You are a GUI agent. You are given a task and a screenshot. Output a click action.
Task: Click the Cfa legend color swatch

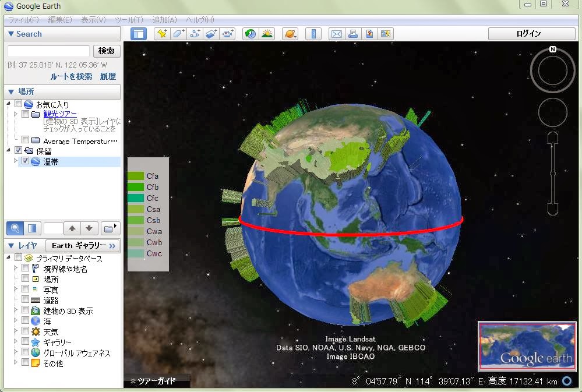[x=136, y=175]
